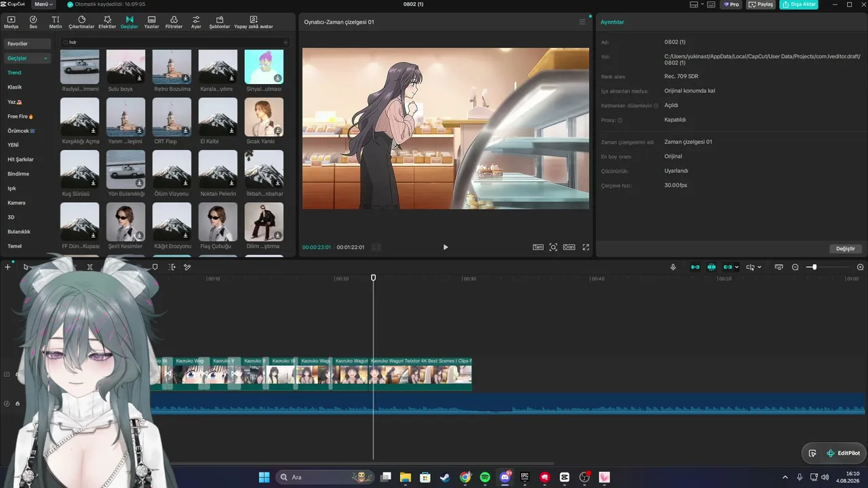The image size is (868, 488).
Task: Click the Pro upgrade button
Action: pyautogui.click(x=731, y=4)
